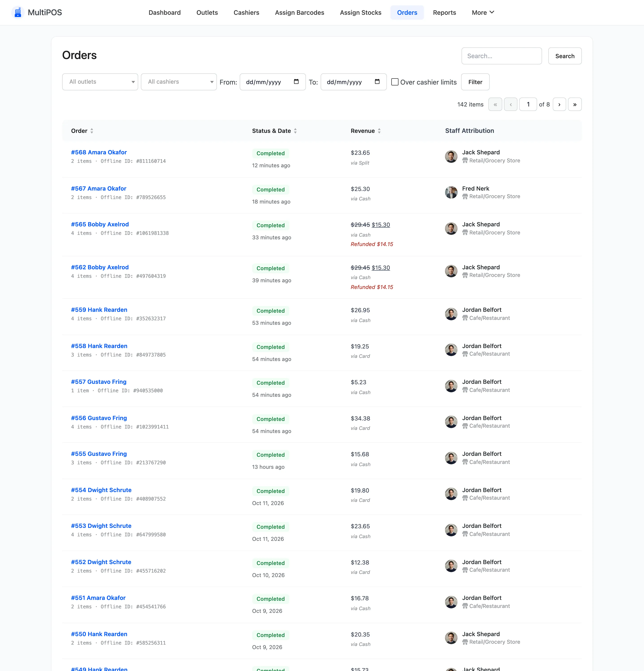Expand the More navigation menu
Screen dimensions: 644x671
tap(483, 13)
